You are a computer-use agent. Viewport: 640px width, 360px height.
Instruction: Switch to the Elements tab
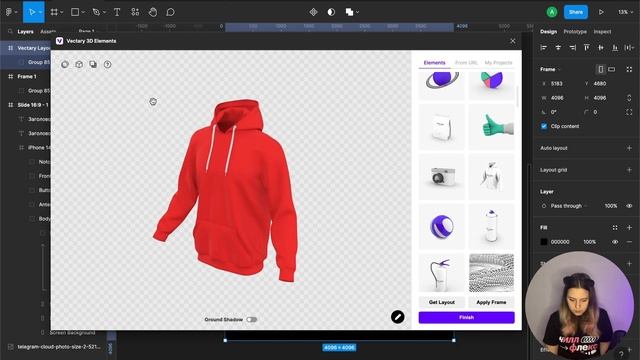[x=434, y=62]
